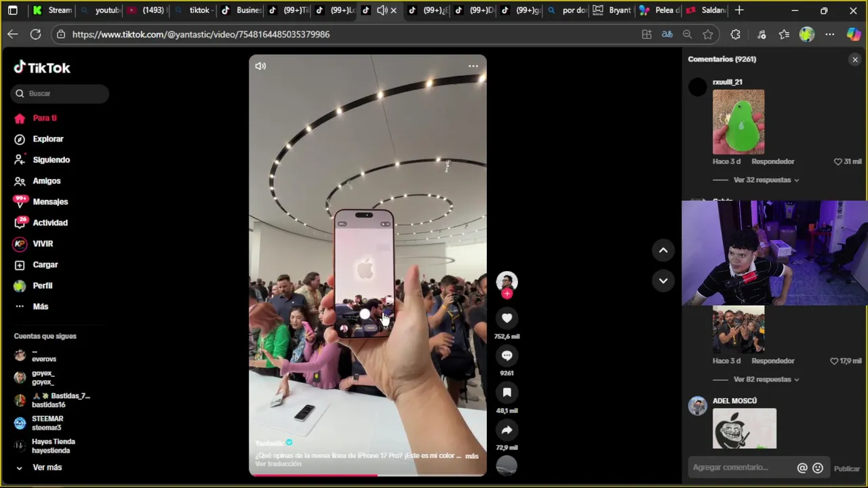Insert mention with @ icon
Image resolution: width=868 pixels, height=488 pixels.
point(802,468)
